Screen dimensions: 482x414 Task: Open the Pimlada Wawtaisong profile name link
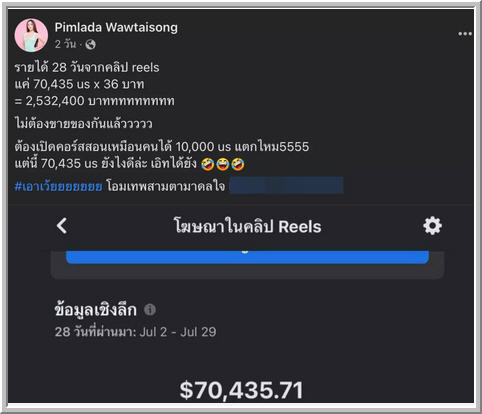(116, 27)
